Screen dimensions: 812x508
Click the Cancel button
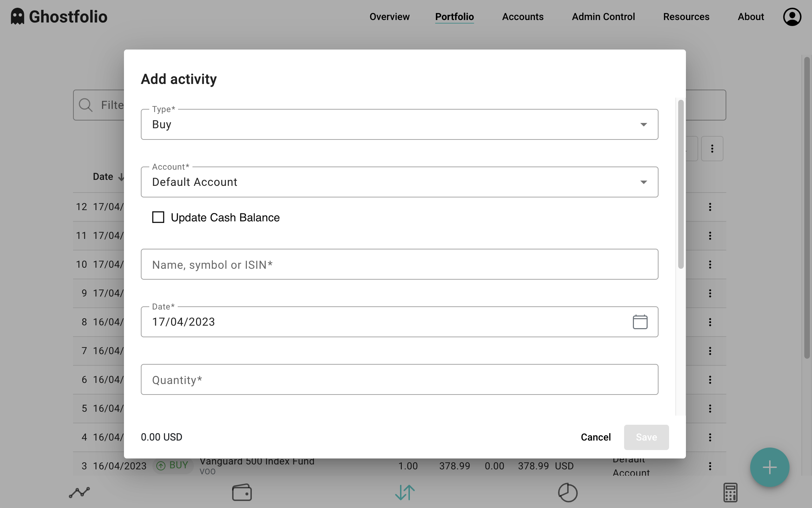(596, 437)
